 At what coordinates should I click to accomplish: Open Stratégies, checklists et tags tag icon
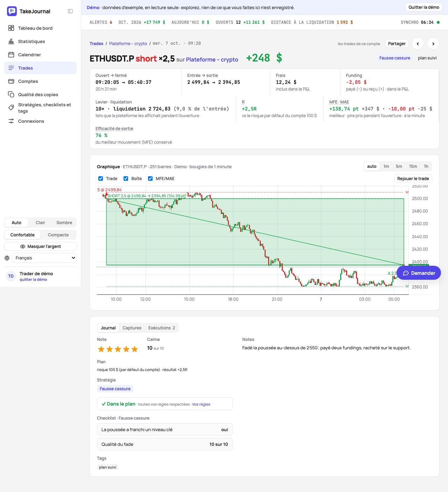click(x=11, y=108)
